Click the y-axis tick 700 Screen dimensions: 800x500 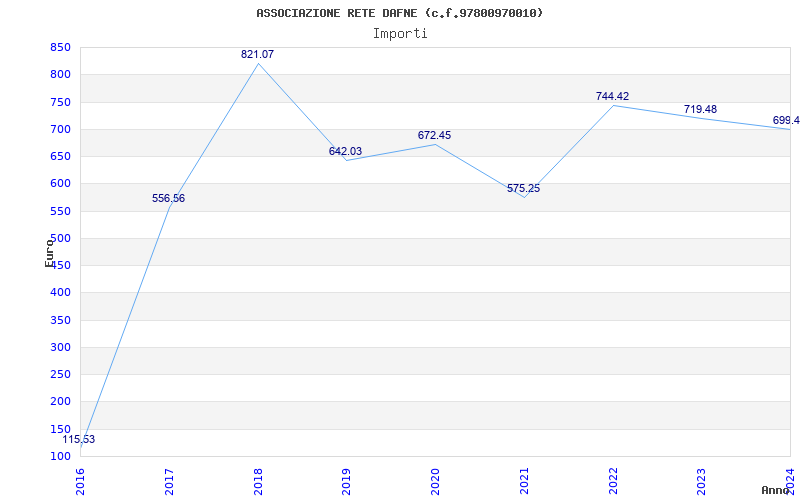60,130
